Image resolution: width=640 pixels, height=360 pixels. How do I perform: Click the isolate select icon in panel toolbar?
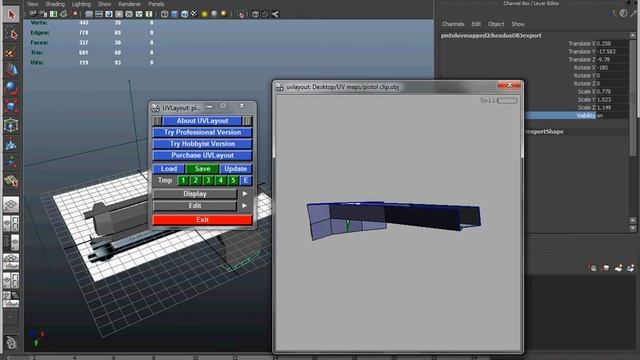pos(241,14)
